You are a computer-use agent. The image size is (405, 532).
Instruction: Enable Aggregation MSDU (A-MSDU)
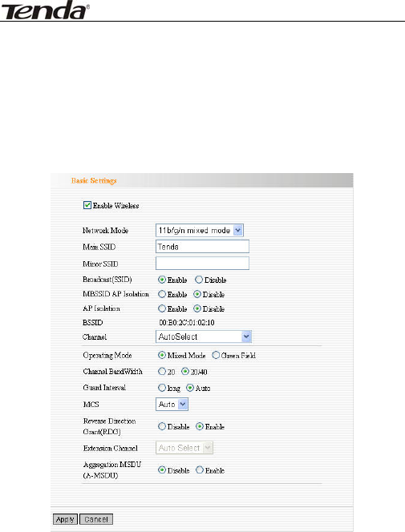point(200,470)
